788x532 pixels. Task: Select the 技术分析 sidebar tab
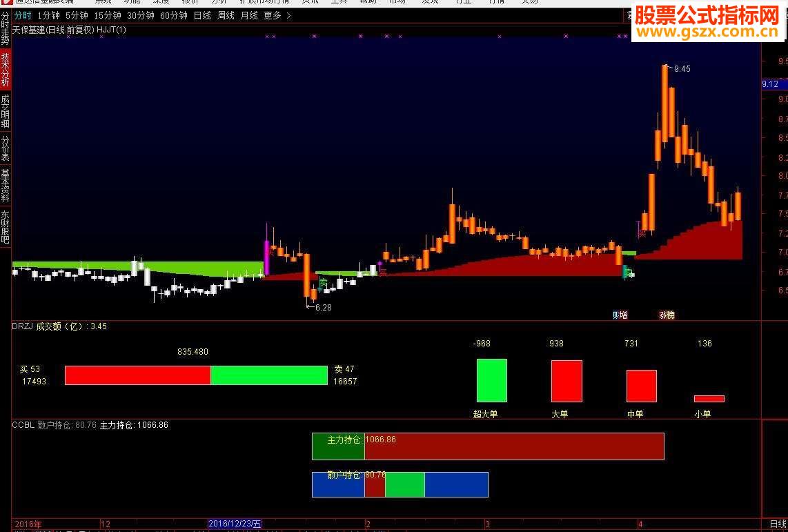[5, 69]
